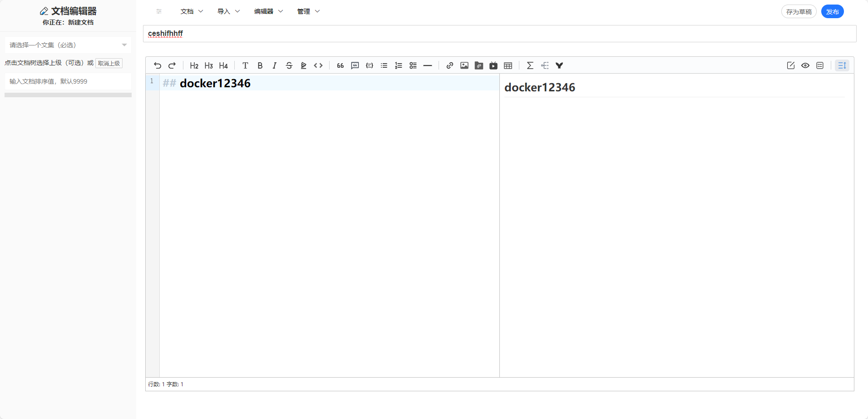Insert a table from toolbar
Screen dimensions: 868x419
[x=508, y=65]
